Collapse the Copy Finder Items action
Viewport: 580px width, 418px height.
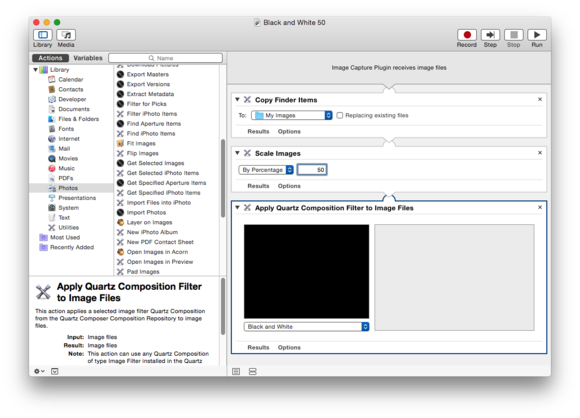(237, 100)
